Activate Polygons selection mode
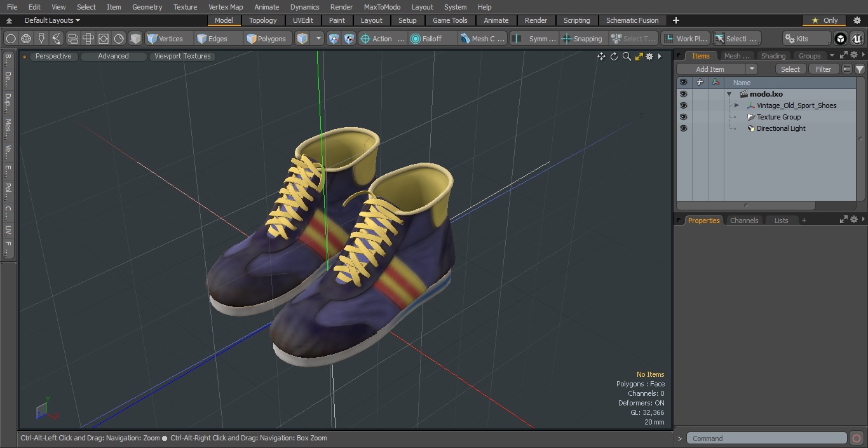Screen dimensions: 868x448 (267, 39)
